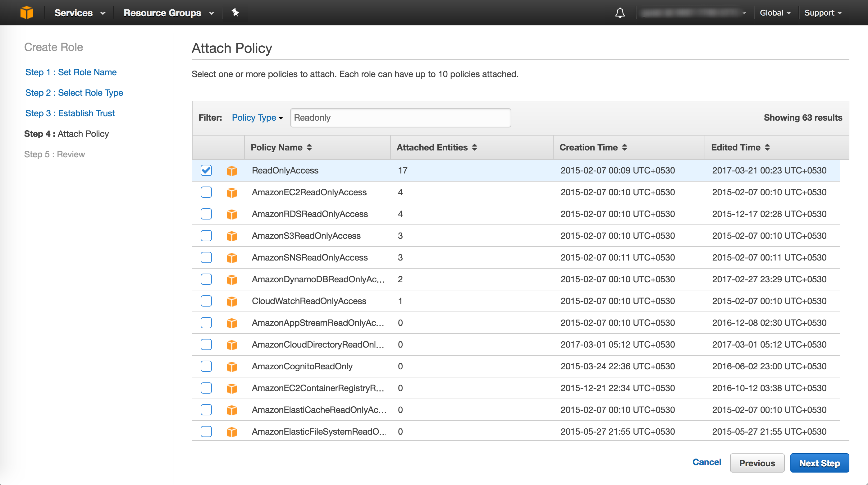868x485 pixels.
Task: Check the AmazonElasticFileSystemReadO... checkbox
Action: (206, 432)
